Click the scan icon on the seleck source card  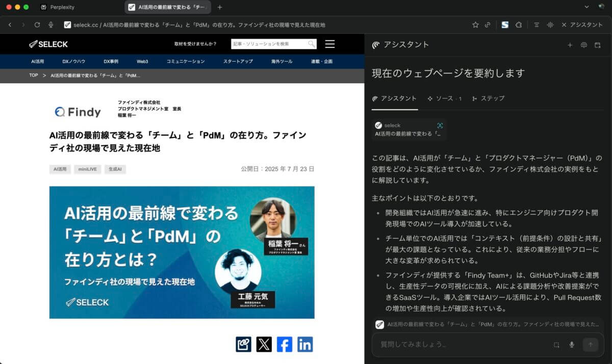pos(440,125)
